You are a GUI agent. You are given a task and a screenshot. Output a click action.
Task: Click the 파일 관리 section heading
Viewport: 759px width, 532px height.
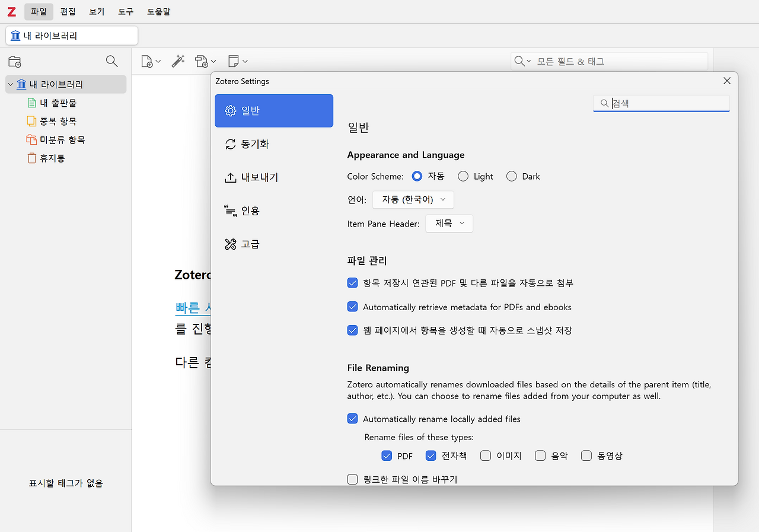coord(367,260)
